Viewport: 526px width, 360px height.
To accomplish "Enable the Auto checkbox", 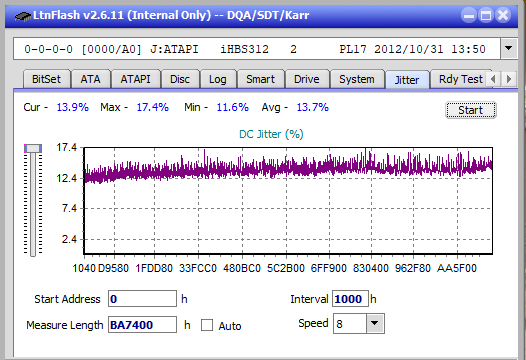I will coord(207,325).
